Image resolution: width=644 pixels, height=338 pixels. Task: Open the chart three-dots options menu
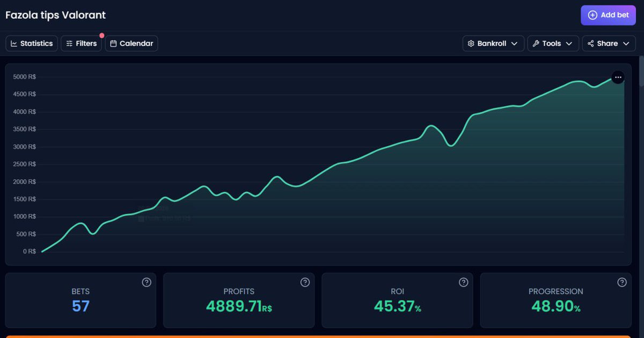[618, 77]
